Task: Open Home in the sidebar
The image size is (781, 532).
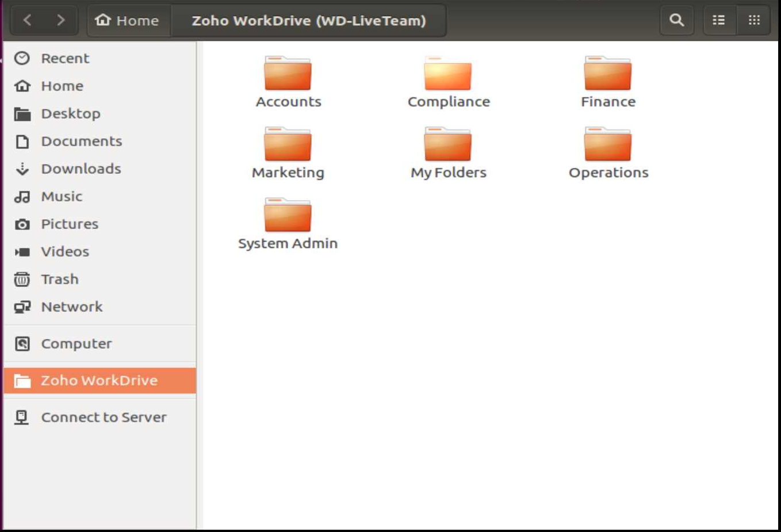Action: (100, 86)
